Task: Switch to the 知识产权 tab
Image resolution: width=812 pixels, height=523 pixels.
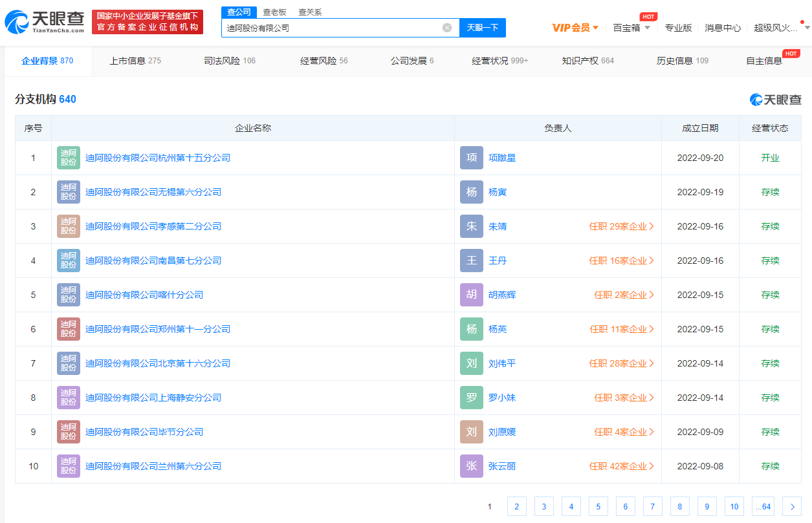Action: point(588,61)
